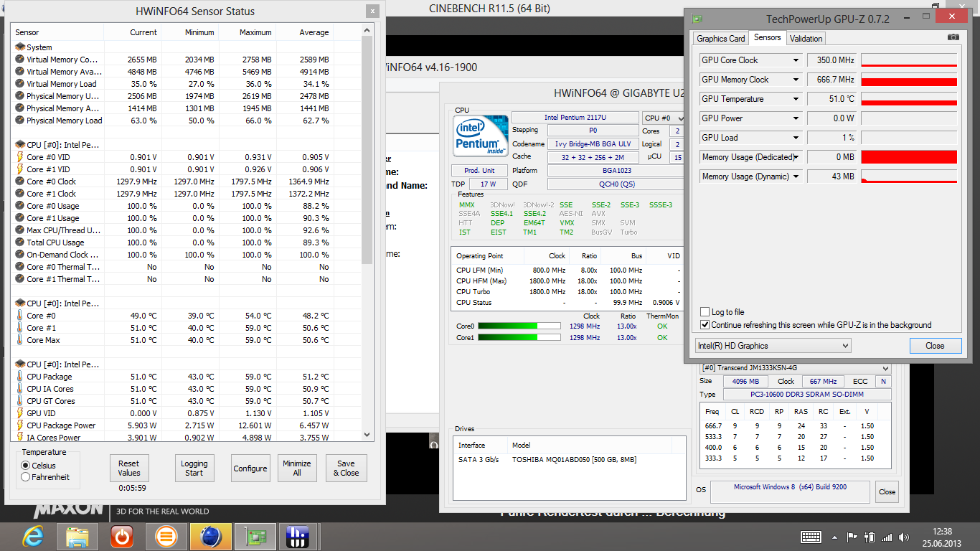Click the Prod. Unit button
The height and width of the screenshot is (551, 980).
click(479, 171)
